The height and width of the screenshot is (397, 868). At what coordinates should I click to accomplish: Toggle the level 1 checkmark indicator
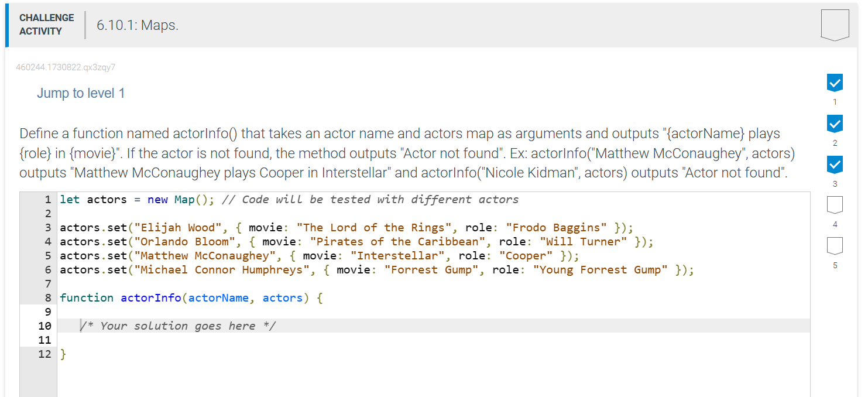click(x=834, y=83)
